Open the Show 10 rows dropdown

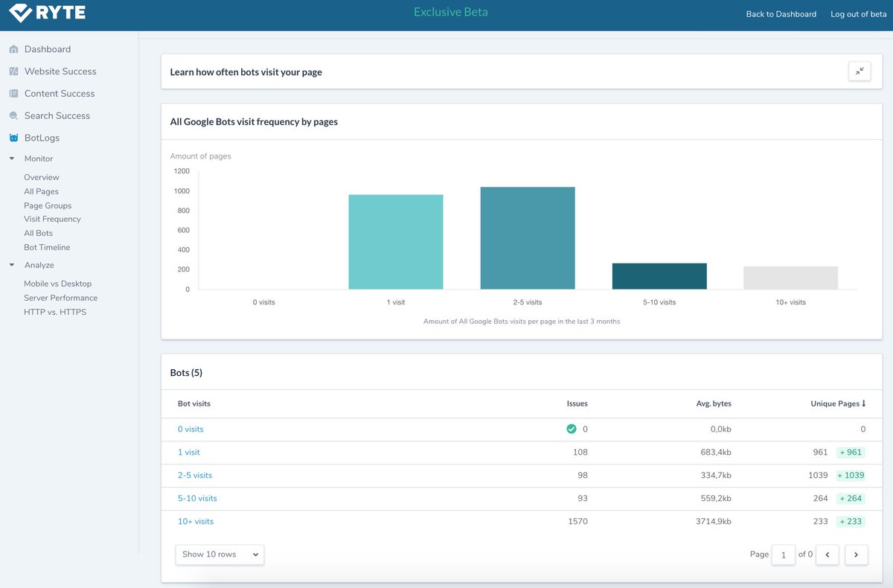(220, 555)
